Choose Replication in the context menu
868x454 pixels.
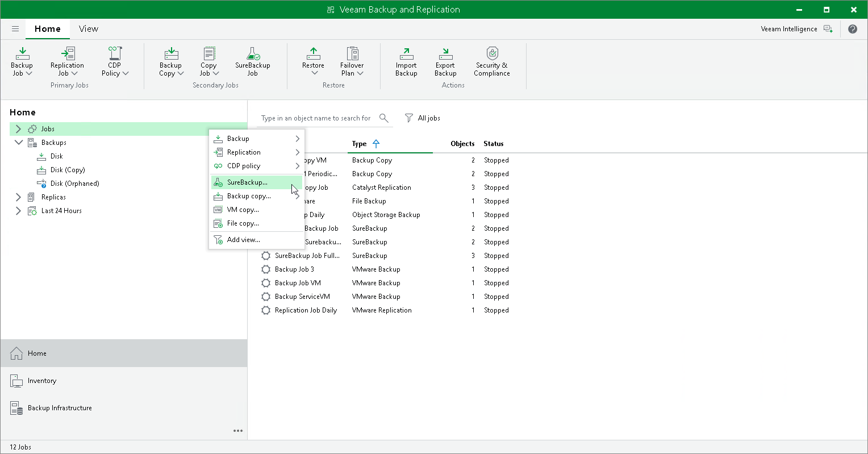257,152
